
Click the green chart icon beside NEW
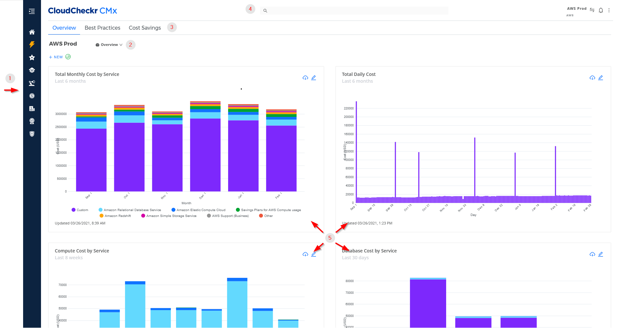(x=68, y=57)
